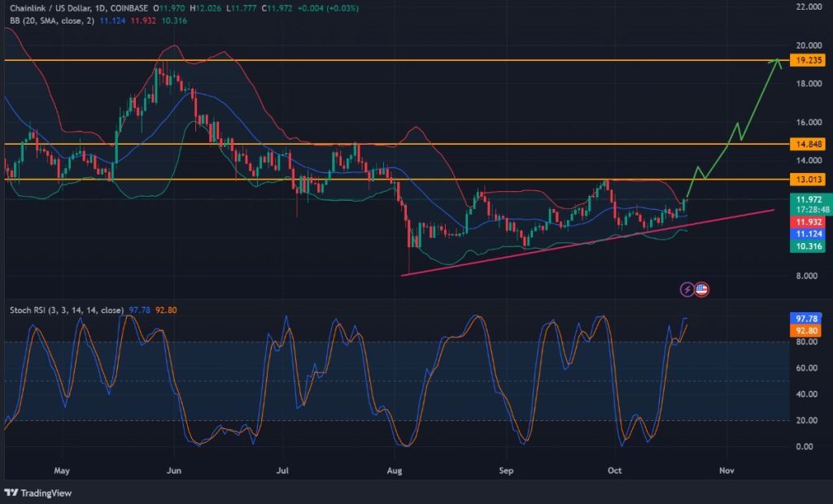Click green 10.316 label on price scale
Screen dimensions: 833x504
tap(808, 246)
